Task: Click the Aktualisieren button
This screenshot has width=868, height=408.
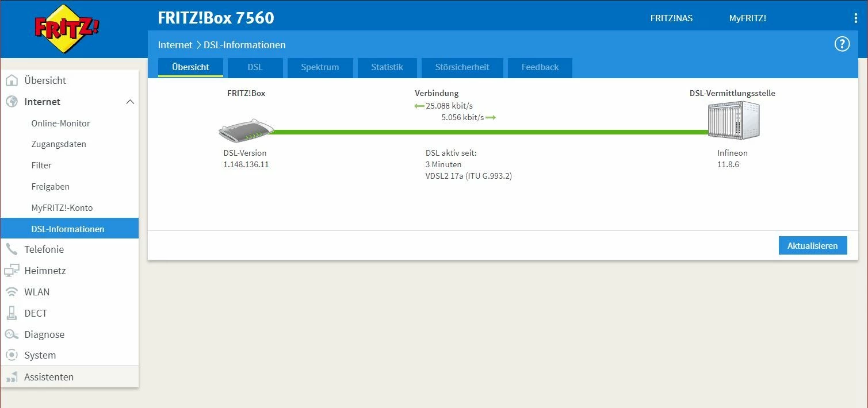Action: (x=813, y=245)
